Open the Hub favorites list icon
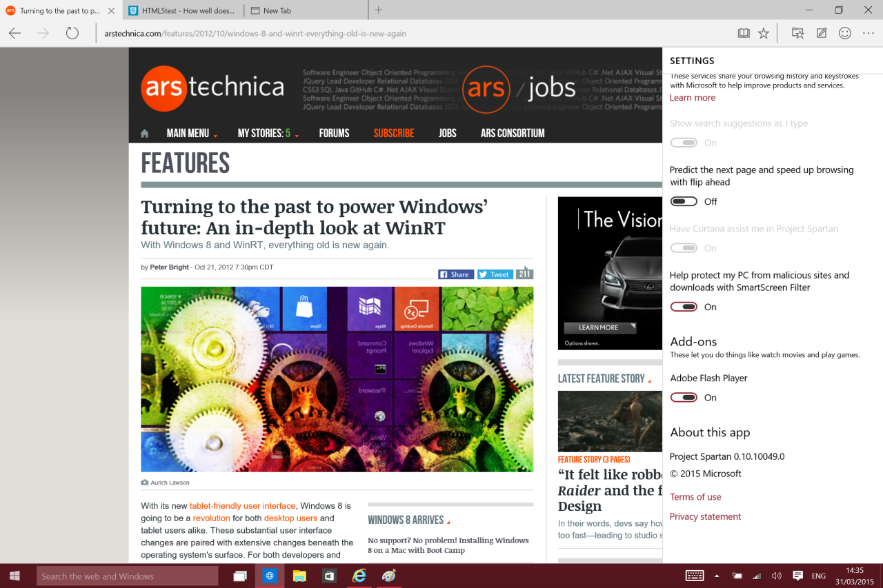This screenshot has height=588, width=883. 798,33
